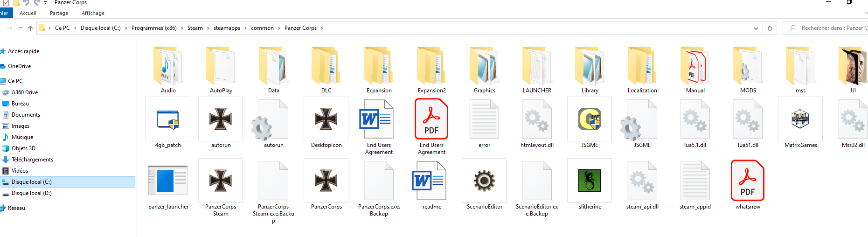Select Disque local (D:) in navigation pane
This screenshot has width=868, height=237.
tap(31, 193)
